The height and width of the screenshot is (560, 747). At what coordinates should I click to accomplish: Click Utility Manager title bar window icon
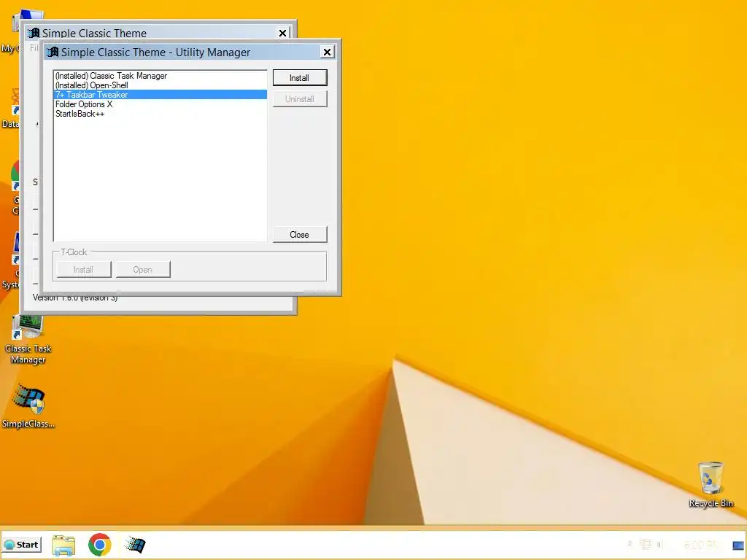click(53, 52)
